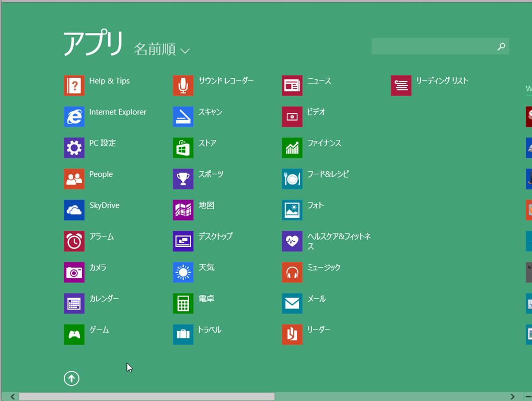Open the アラーム clock icon
Viewport: 532px width, 401px height.
(x=74, y=241)
